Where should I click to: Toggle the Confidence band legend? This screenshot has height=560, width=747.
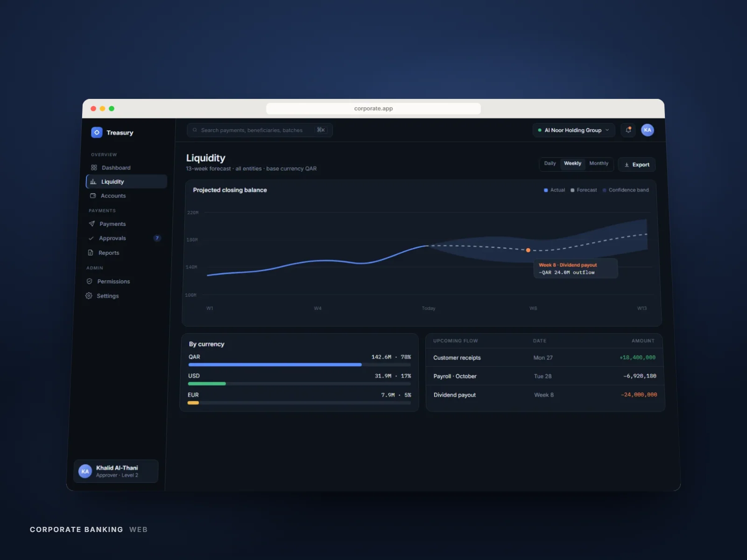tap(626, 190)
